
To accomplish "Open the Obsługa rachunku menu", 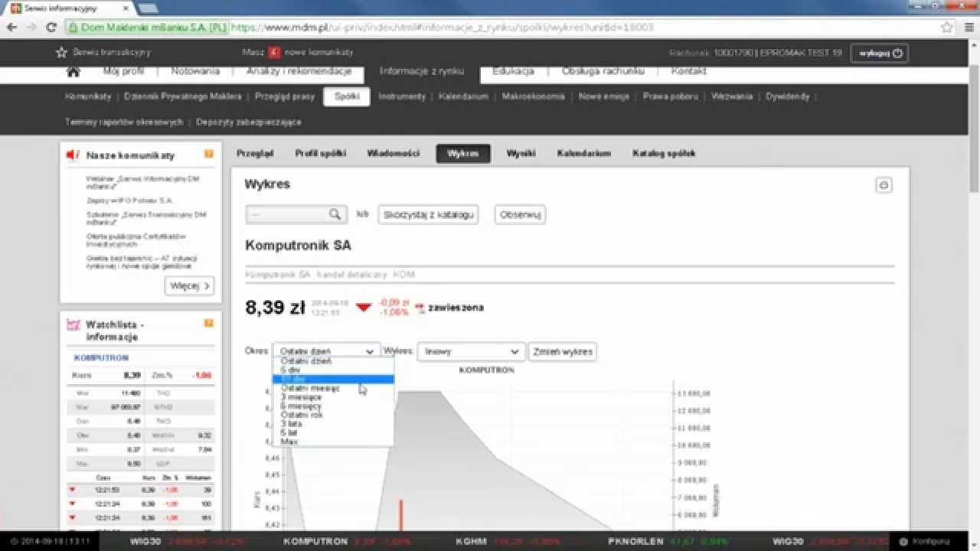I will 603,71.
